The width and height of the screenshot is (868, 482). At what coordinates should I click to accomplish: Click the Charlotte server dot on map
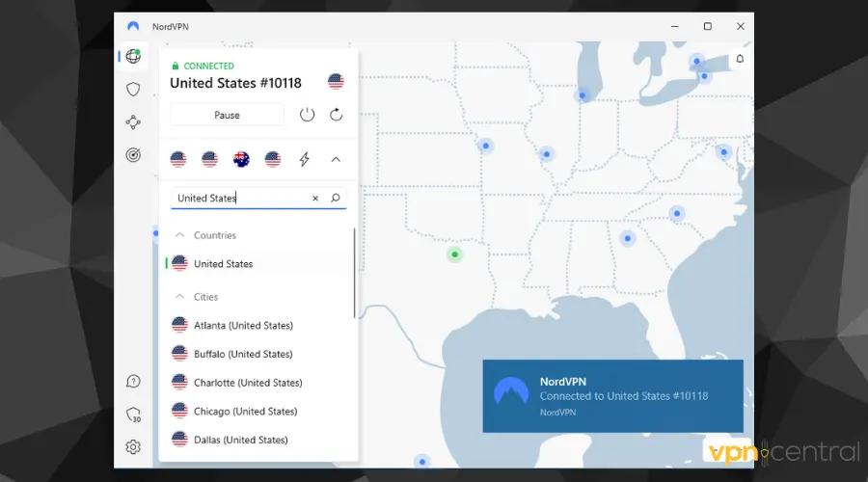pyautogui.click(x=676, y=213)
